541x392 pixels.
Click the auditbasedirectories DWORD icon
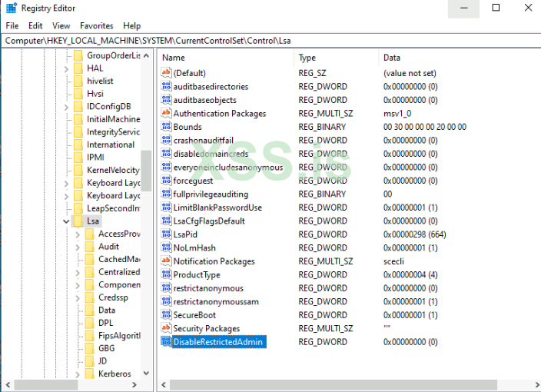click(166, 86)
